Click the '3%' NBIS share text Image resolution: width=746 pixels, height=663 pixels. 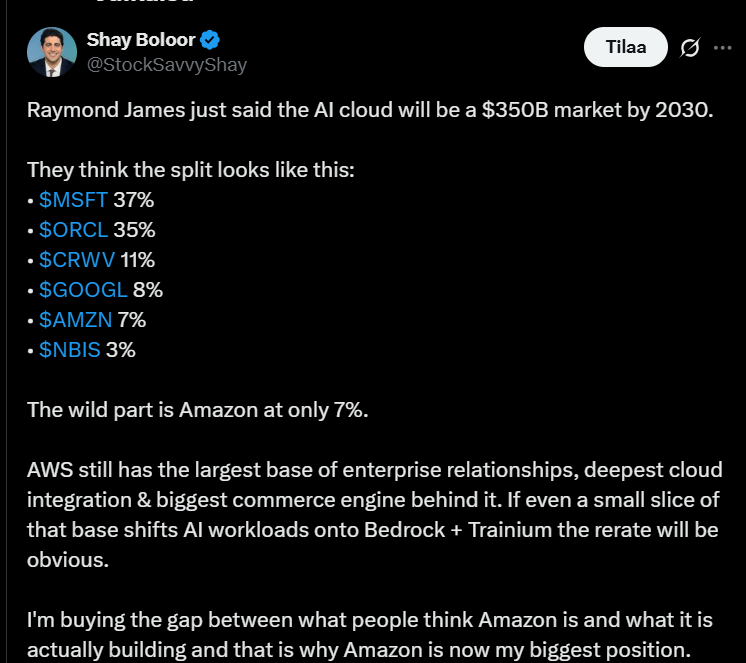(120, 350)
